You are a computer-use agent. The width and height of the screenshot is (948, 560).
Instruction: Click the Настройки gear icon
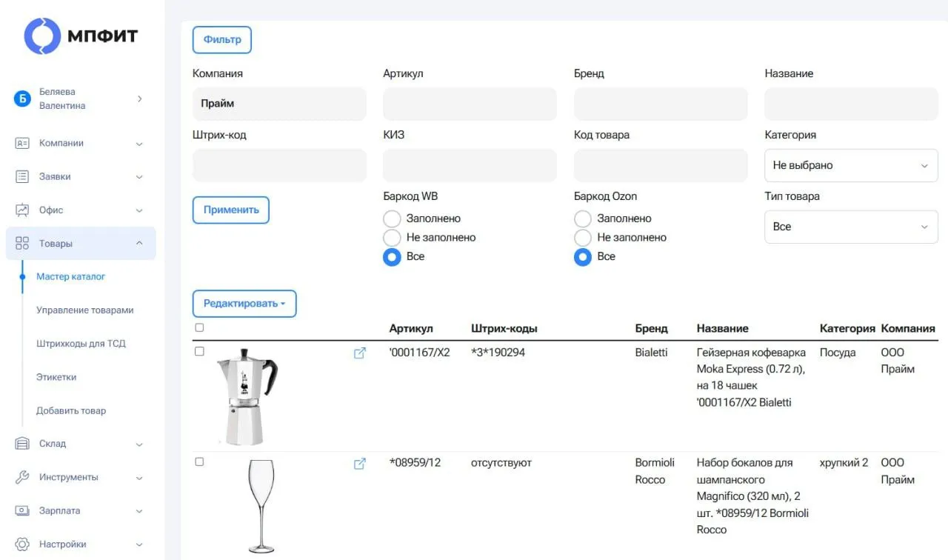pyautogui.click(x=22, y=544)
